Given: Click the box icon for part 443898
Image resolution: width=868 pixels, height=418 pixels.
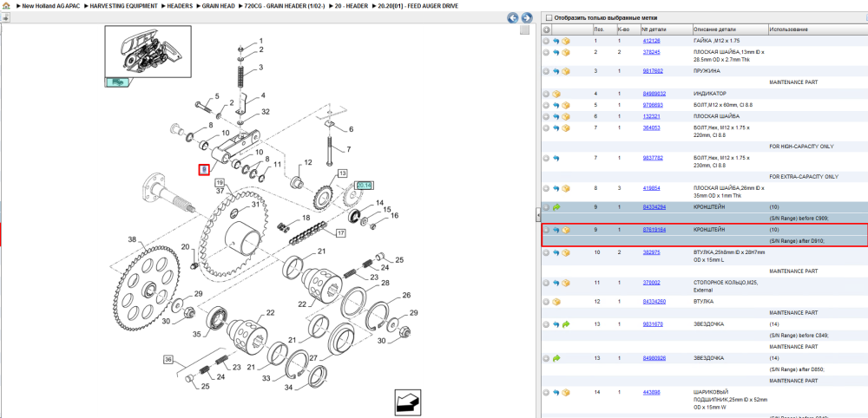Looking at the screenshot, I should tap(566, 393).
